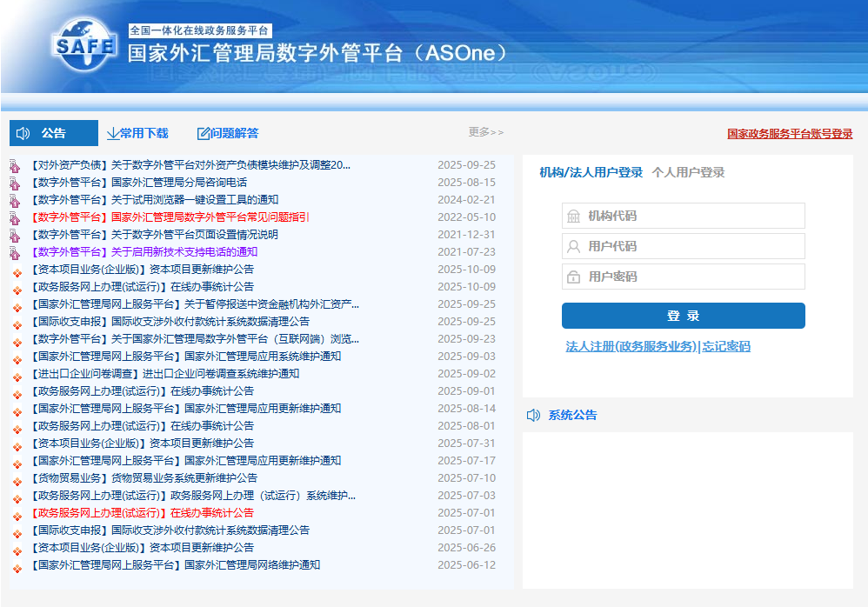Click the lock icon in 用户密码 field
Screen dimensions: 868x607
574,277
